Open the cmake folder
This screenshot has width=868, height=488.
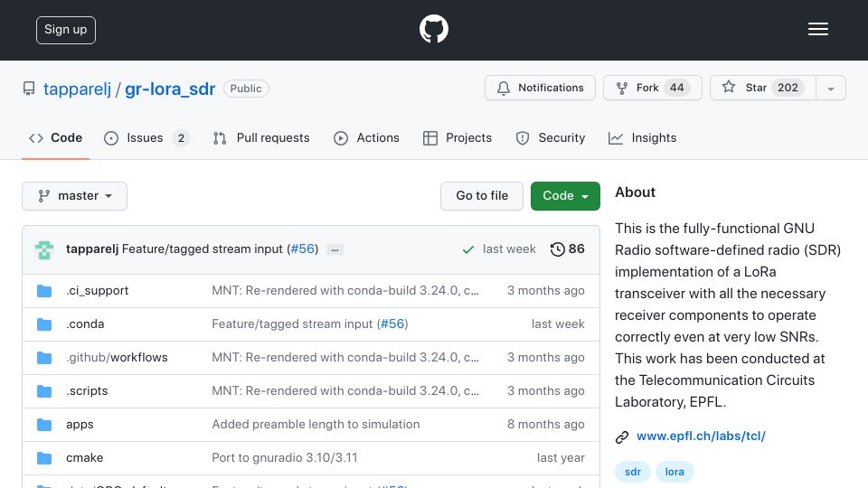point(85,457)
